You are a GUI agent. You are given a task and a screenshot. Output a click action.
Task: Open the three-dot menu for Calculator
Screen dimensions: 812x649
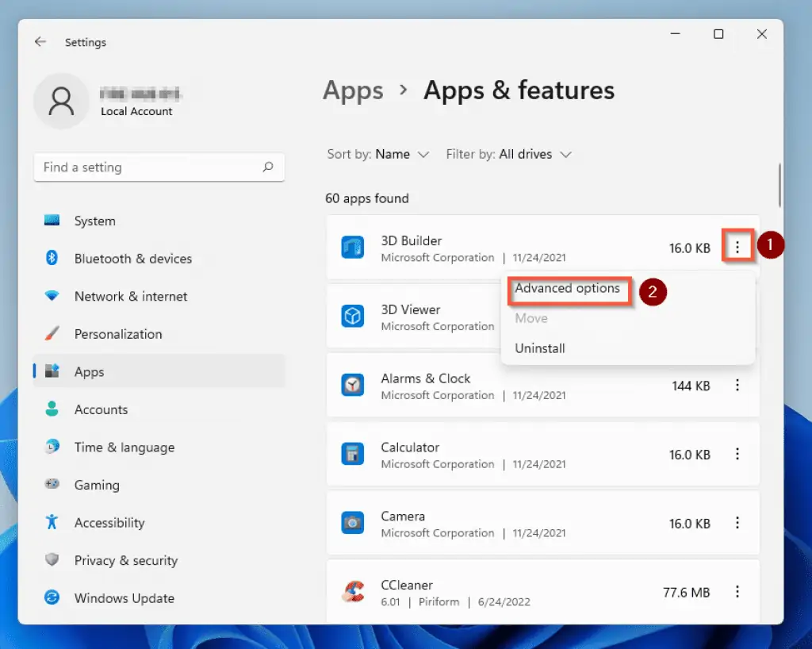[x=738, y=454]
